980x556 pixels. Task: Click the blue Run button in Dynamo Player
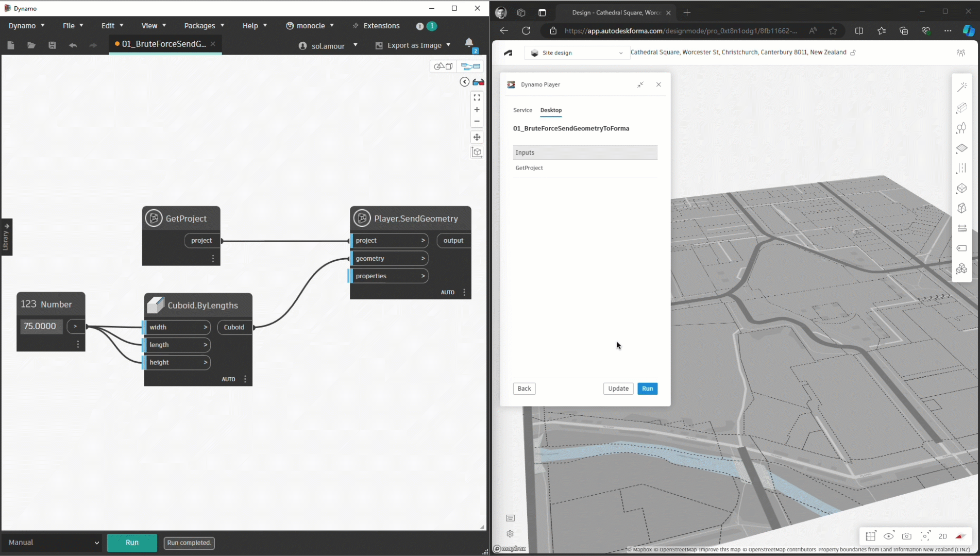click(x=647, y=389)
